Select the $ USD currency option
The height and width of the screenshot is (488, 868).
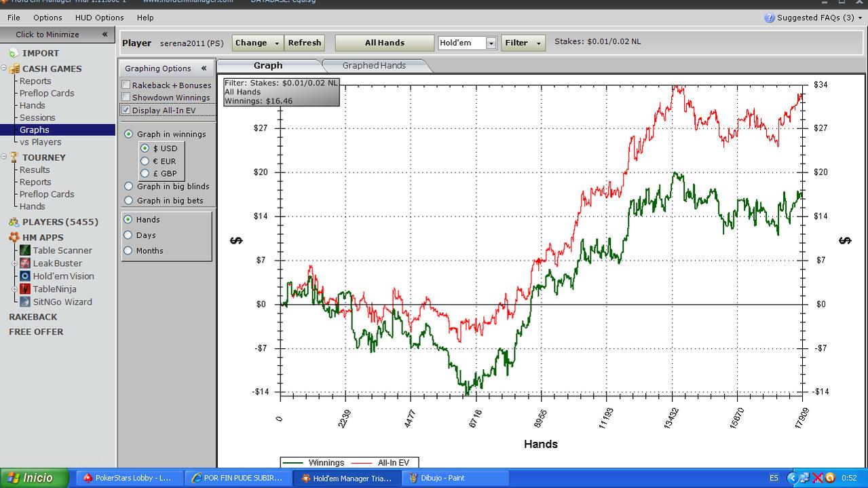[x=145, y=149]
